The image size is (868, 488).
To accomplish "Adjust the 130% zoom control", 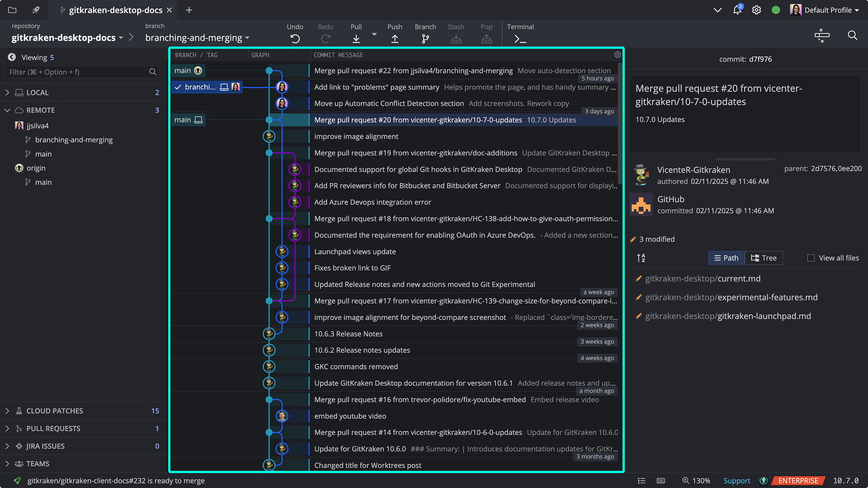I will tap(697, 480).
